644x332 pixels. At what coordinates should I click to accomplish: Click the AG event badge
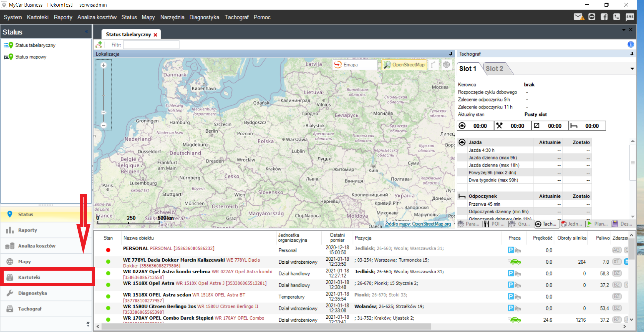pyautogui.click(x=616, y=250)
